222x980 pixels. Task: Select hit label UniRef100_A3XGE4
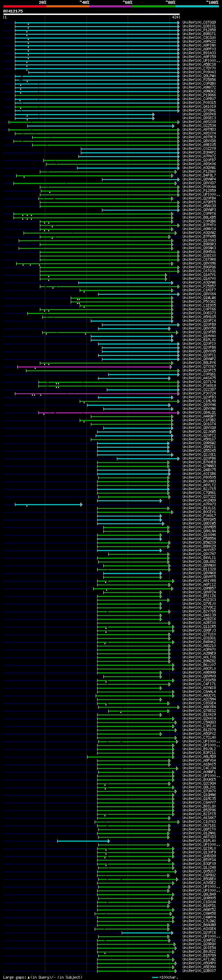[199, 929]
